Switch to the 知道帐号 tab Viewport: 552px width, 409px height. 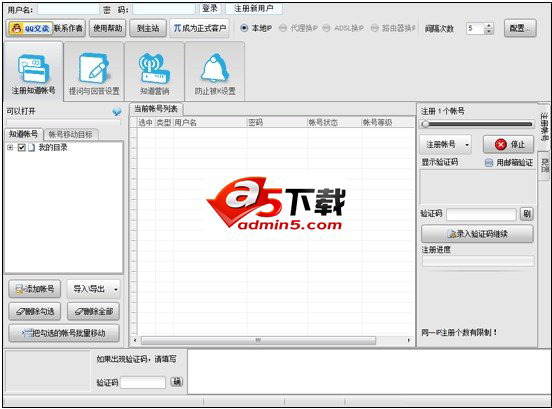click(x=23, y=134)
